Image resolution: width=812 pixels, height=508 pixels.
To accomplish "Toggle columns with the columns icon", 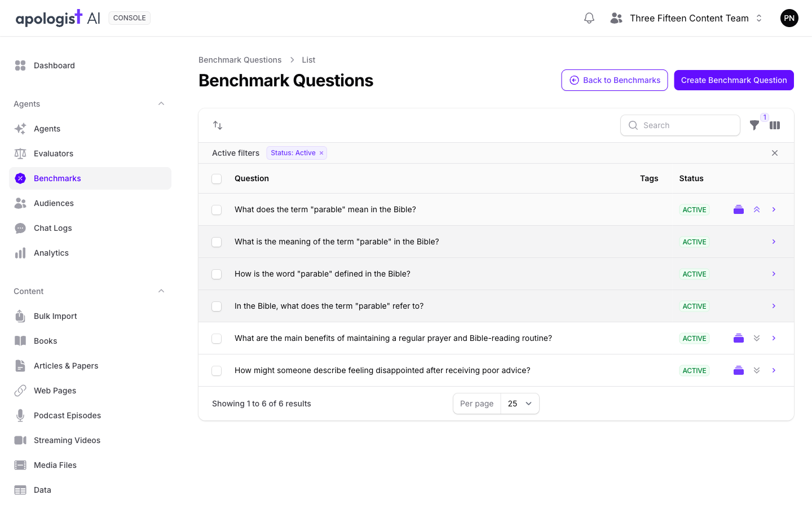I will point(775,125).
